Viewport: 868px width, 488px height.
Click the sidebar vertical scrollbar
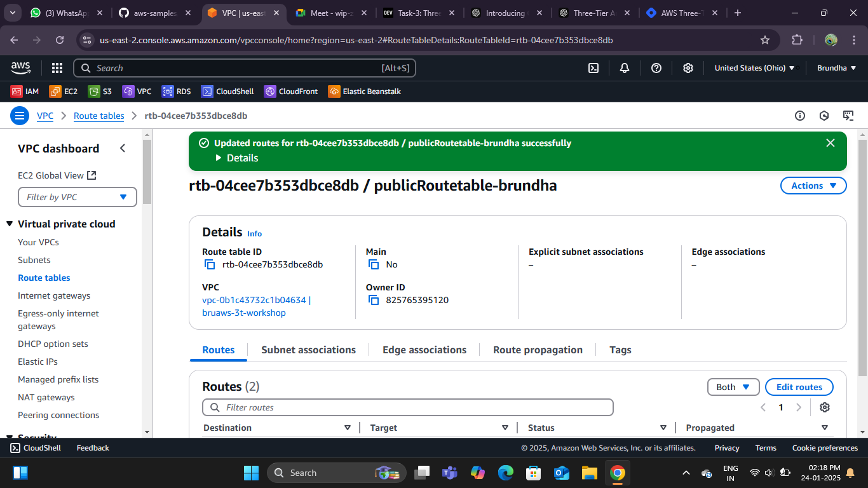[x=147, y=172]
